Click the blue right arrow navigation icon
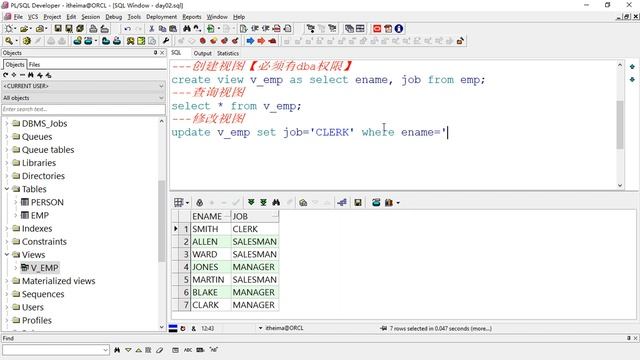 click(x=250, y=41)
